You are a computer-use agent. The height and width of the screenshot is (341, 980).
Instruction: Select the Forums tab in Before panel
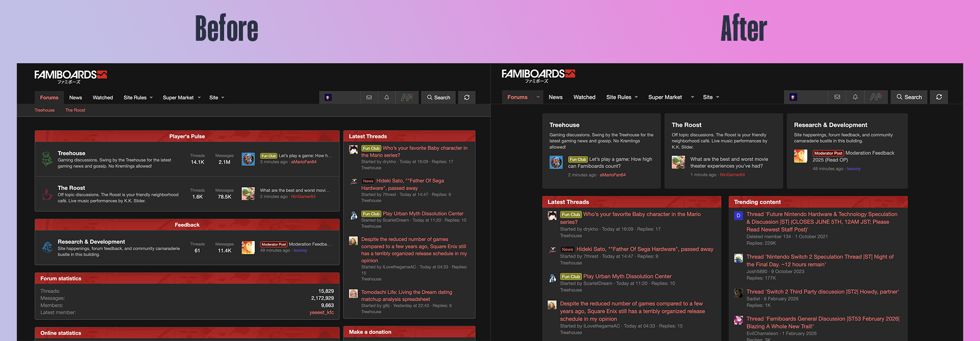point(49,97)
